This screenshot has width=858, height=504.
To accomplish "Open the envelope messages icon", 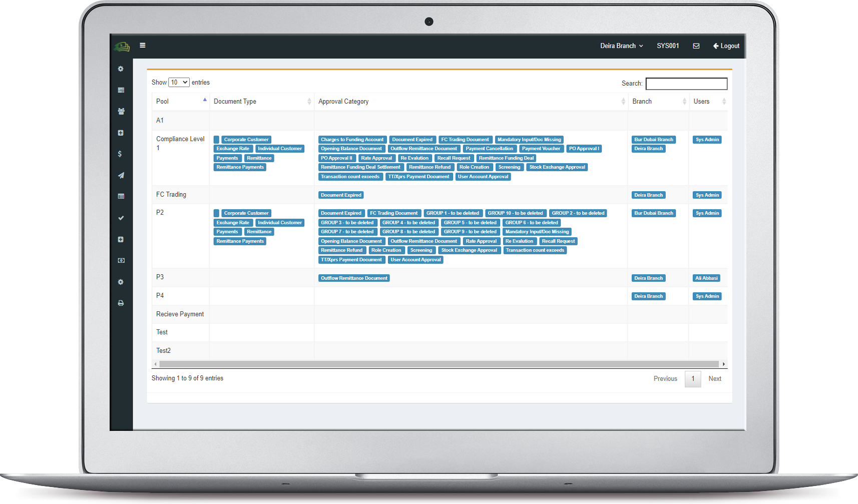I will pyautogui.click(x=696, y=46).
